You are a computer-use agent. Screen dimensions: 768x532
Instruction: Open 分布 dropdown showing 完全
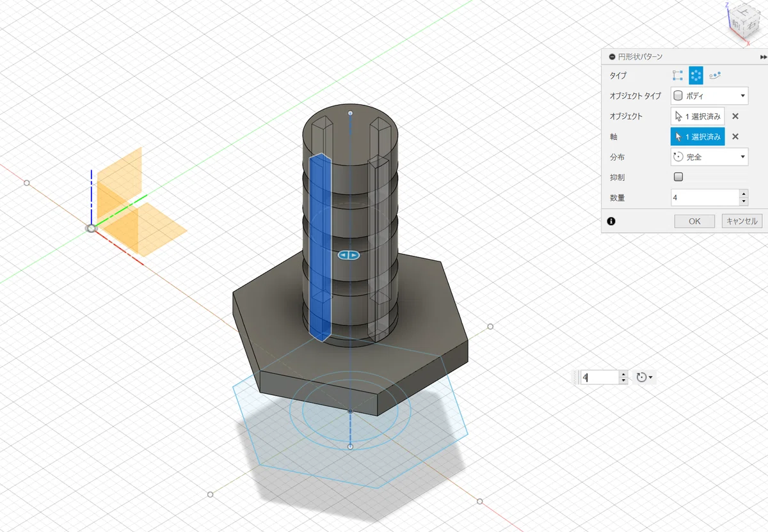pos(709,157)
